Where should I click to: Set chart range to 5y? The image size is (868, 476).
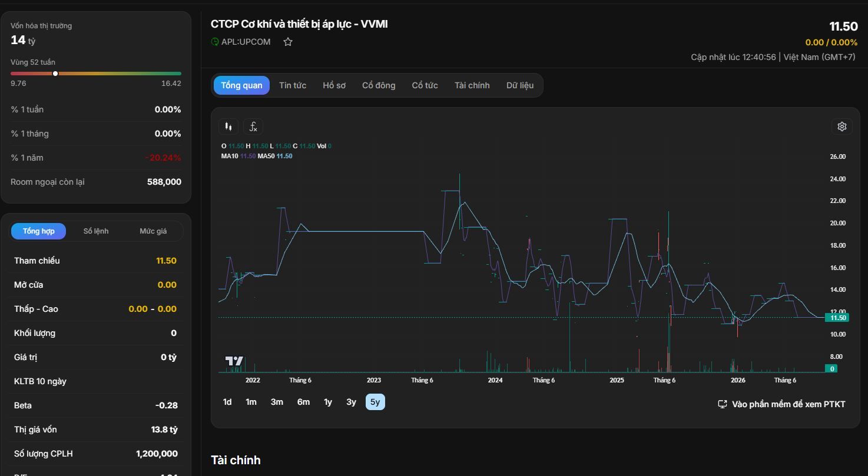[x=375, y=402]
